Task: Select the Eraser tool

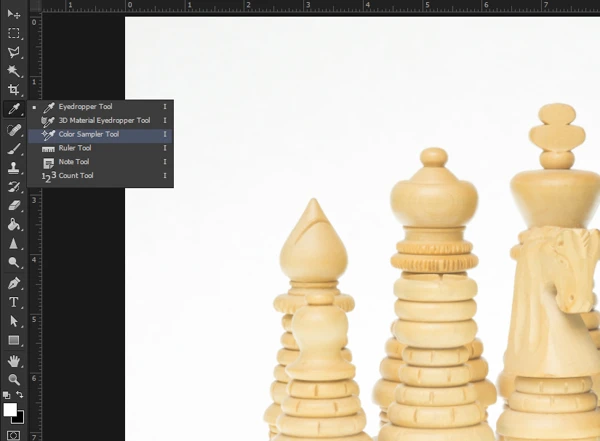Action: click(x=14, y=205)
